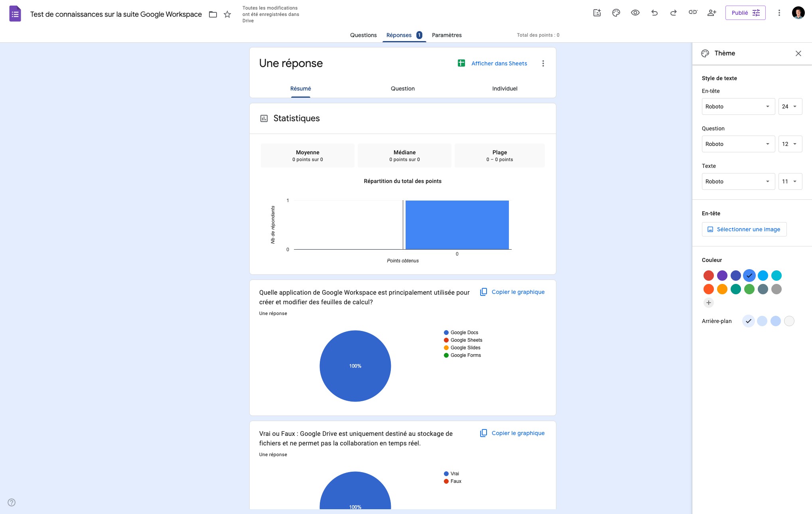
Task: Open the Texte font dropdown
Action: click(739, 181)
